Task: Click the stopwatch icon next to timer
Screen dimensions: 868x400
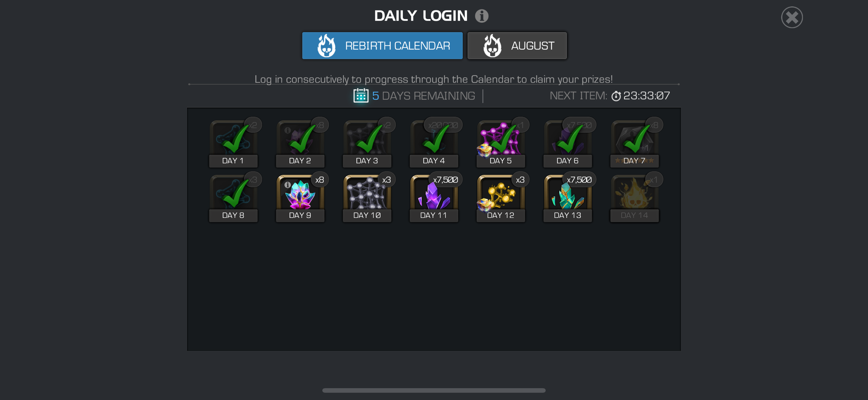Action: coord(616,96)
